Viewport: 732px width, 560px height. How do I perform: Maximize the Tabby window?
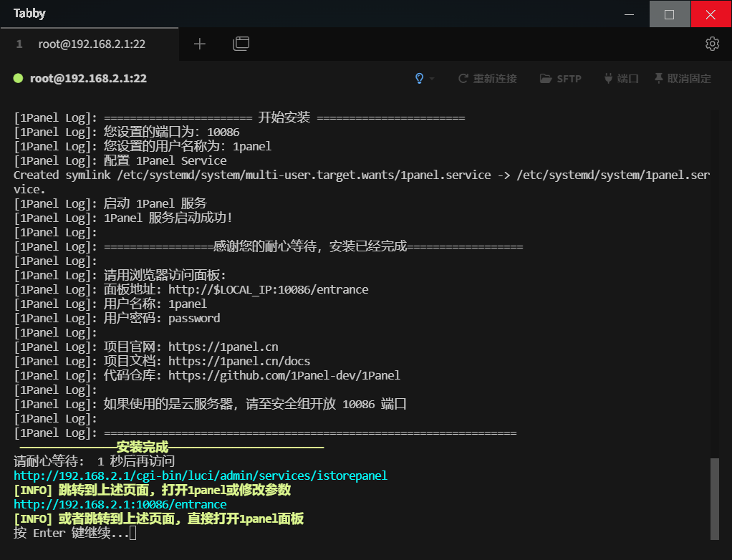click(670, 14)
